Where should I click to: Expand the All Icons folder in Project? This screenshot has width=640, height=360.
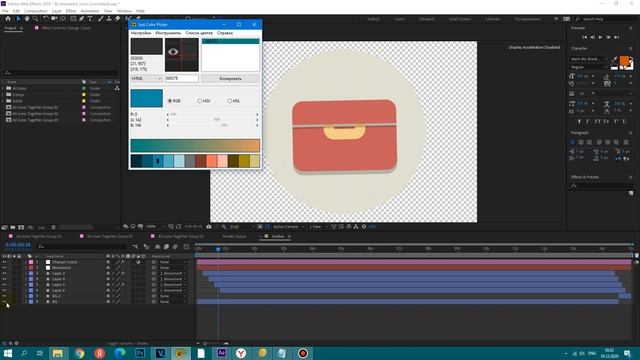[x=3, y=88]
